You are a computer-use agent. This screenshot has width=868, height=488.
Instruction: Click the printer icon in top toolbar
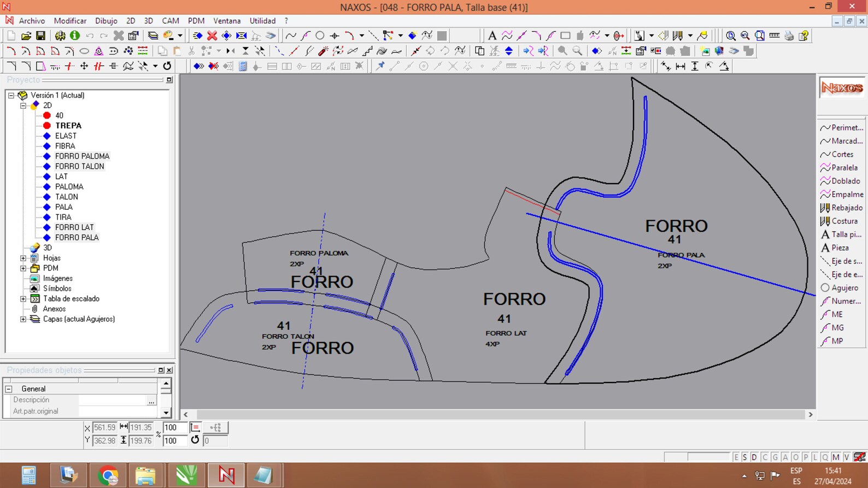point(789,36)
